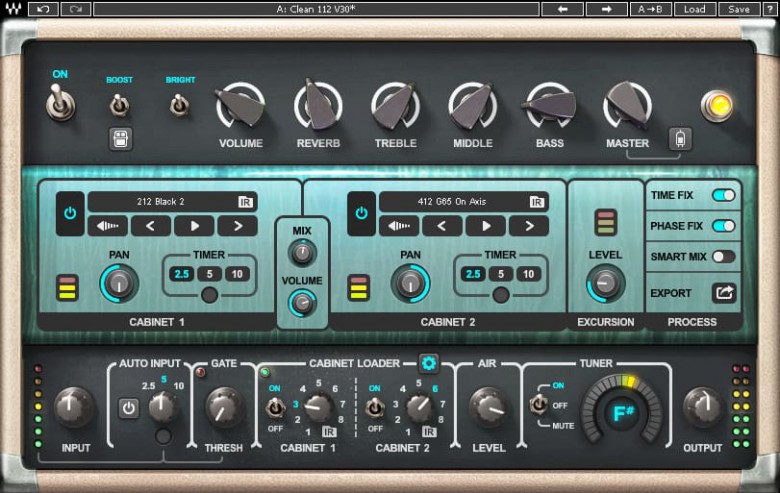Play the Cabinet 1 IR preview
This screenshot has width=780, height=493.
point(194,226)
